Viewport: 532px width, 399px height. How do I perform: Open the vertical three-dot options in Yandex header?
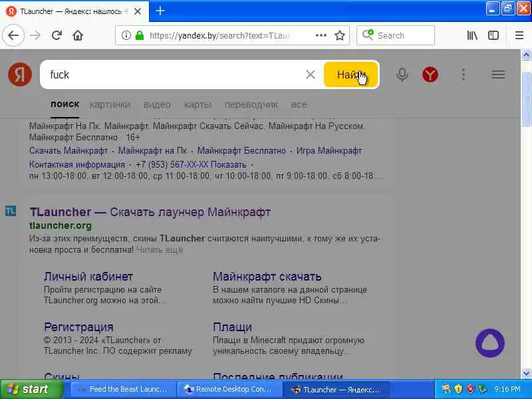(464, 74)
